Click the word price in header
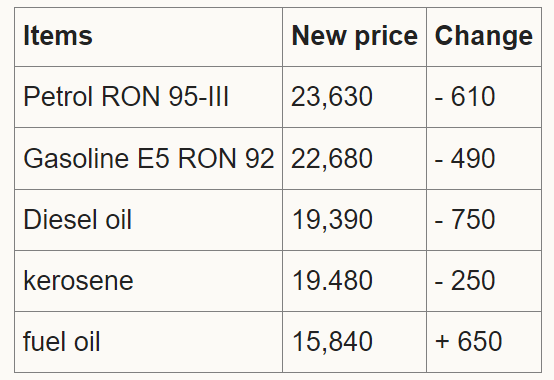This screenshot has width=554, height=380. pyautogui.click(x=386, y=37)
